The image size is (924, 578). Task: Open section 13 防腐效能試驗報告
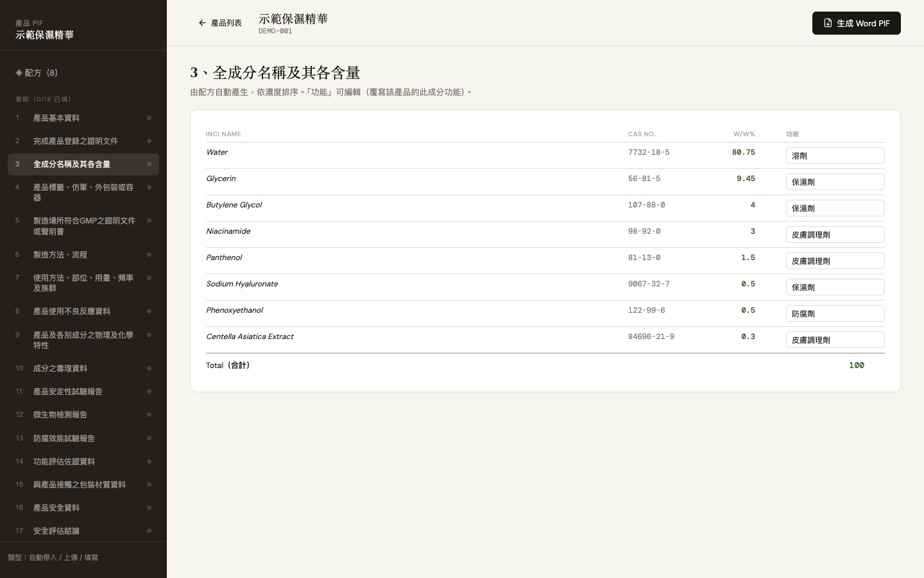coord(83,439)
